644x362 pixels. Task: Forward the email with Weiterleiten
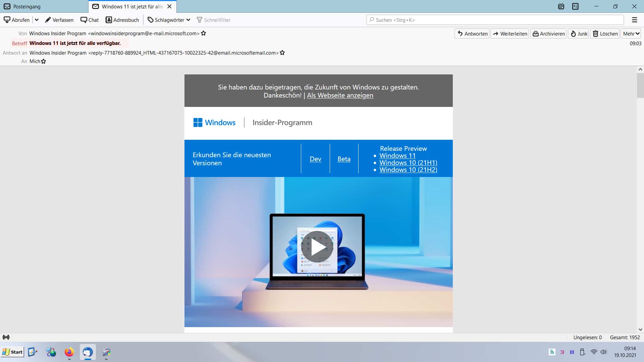(x=510, y=34)
